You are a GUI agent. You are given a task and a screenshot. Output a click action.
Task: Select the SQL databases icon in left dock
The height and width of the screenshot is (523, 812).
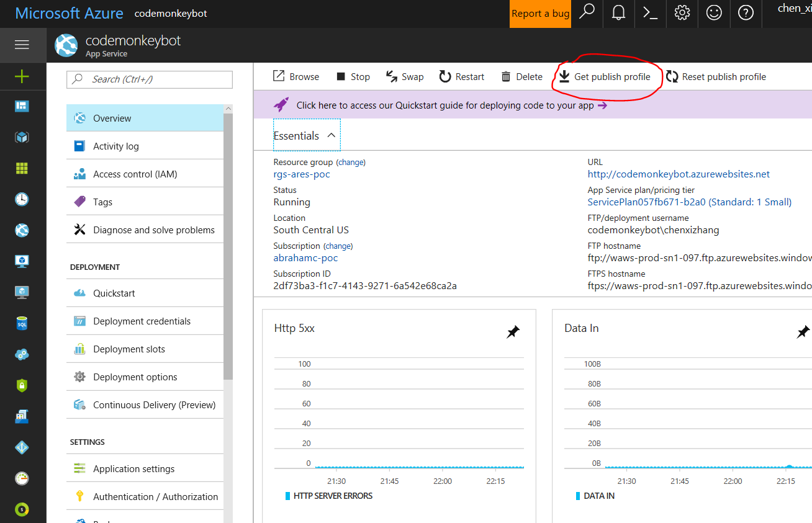pos(22,323)
